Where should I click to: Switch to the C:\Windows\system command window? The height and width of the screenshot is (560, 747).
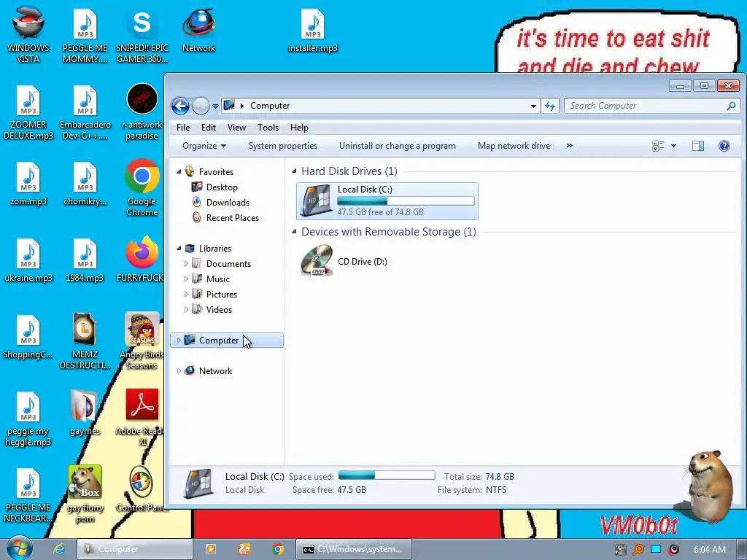click(353, 549)
